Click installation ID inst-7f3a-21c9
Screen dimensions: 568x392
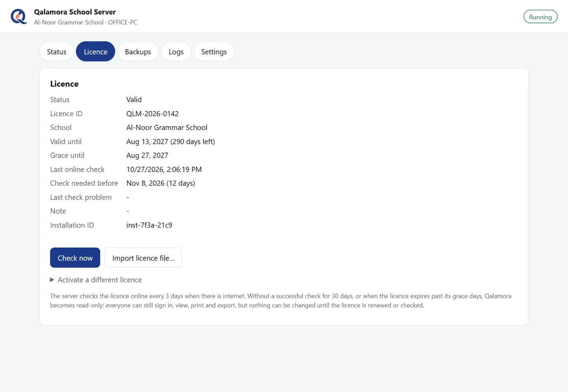click(x=149, y=225)
